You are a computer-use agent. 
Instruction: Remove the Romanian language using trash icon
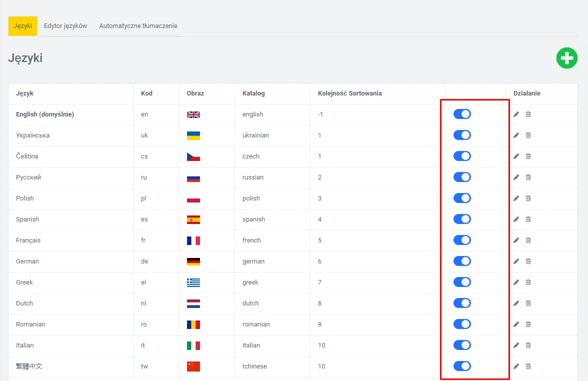pyautogui.click(x=528, y=324)
